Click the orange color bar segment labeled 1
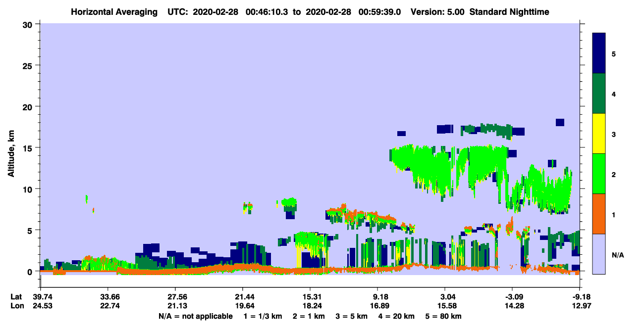 click(599, 214)
